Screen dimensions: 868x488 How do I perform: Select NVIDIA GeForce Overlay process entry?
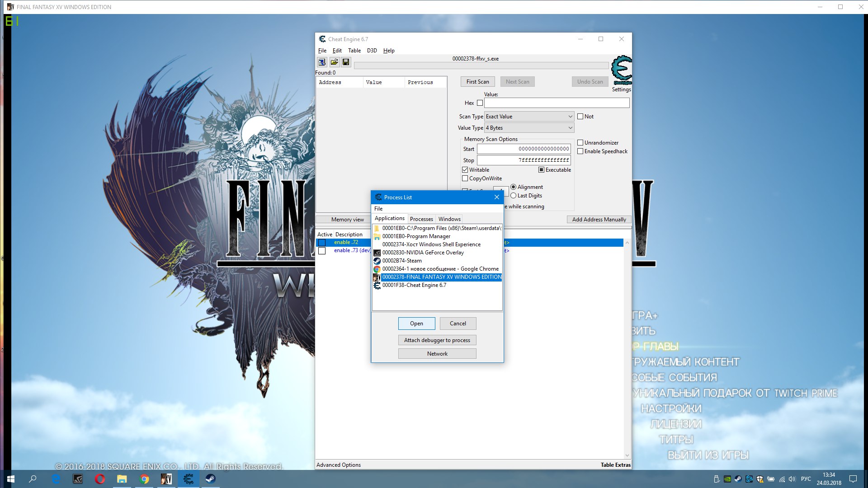point(437,253)
